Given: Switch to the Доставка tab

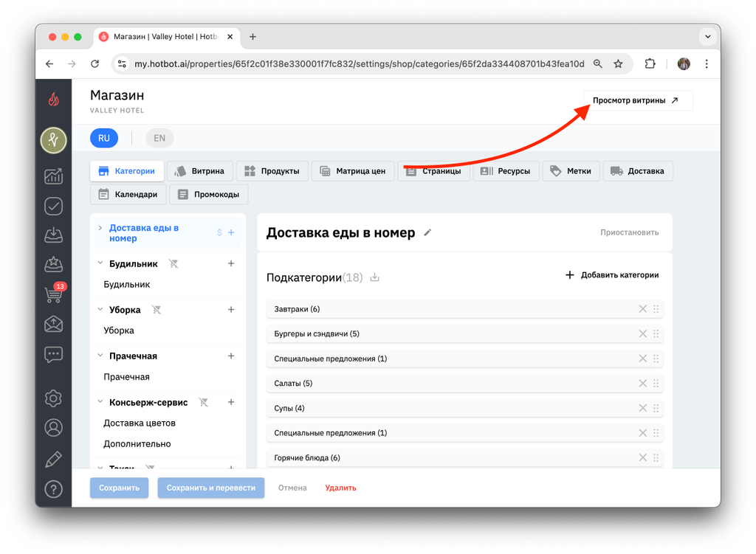Looking at the screenshot, I should click(x=638, y=171).
